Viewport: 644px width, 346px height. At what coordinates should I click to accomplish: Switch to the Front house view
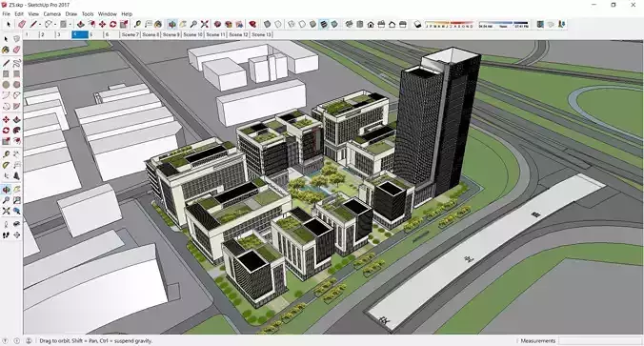[371, 24]
